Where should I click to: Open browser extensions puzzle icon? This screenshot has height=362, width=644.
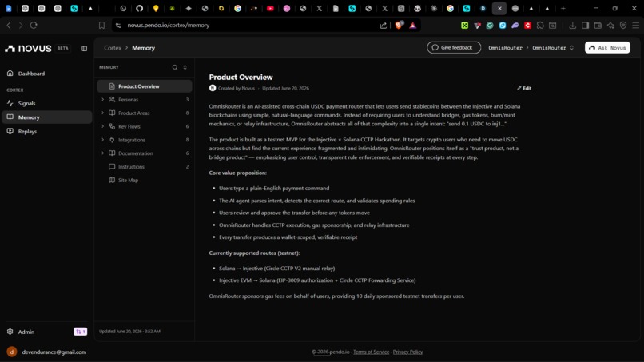(540, 26)
